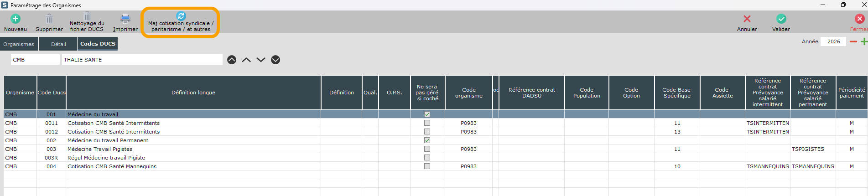Close the window with Fermer button
Image resolution: width=868 pixels, height=196 pixels.
859,19
